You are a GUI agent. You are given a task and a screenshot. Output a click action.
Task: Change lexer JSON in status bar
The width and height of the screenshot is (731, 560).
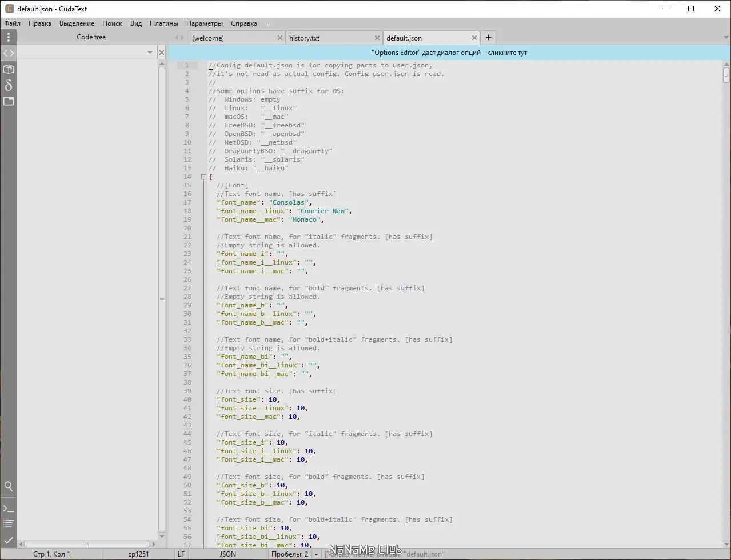pos(228,554)
